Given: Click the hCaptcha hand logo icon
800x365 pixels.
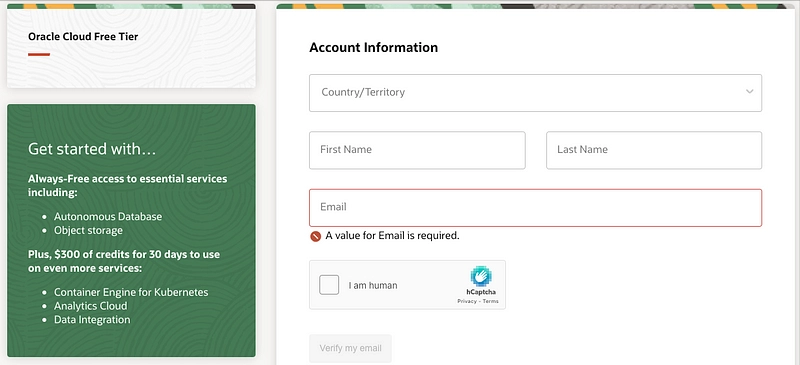Looking at the screenshot, I should (x=481, y=276).
